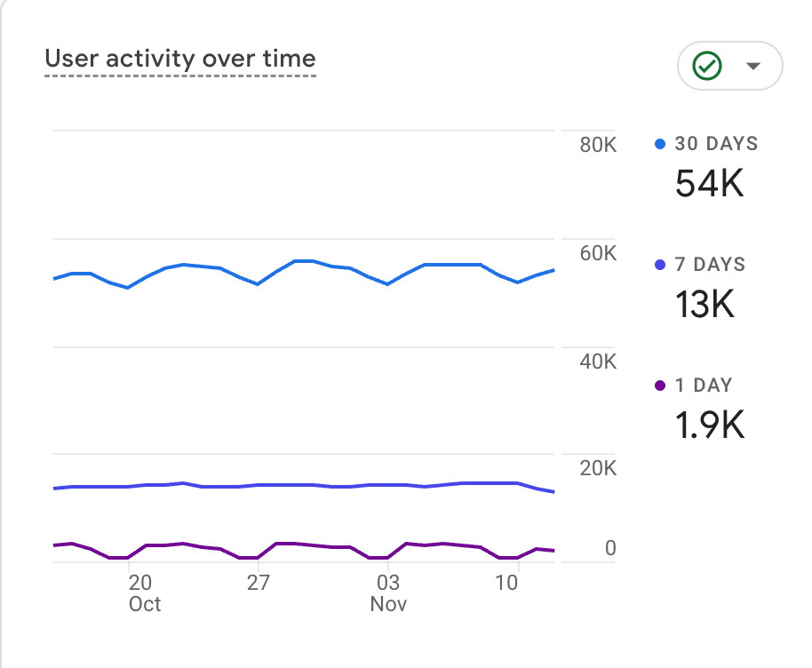The width and height of the screenshot is (812, 668).
Task: Click the green checkmark data quality icon
Action: click(x=708, y=65)
